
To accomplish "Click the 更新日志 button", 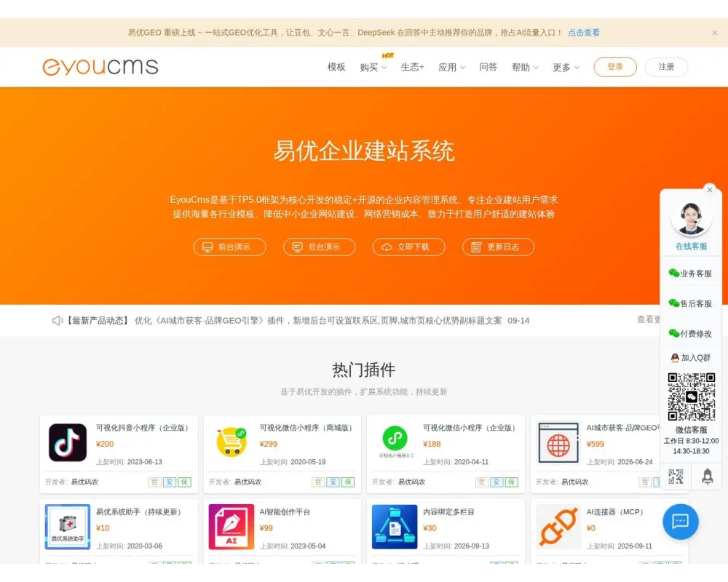I will [499, 247].
